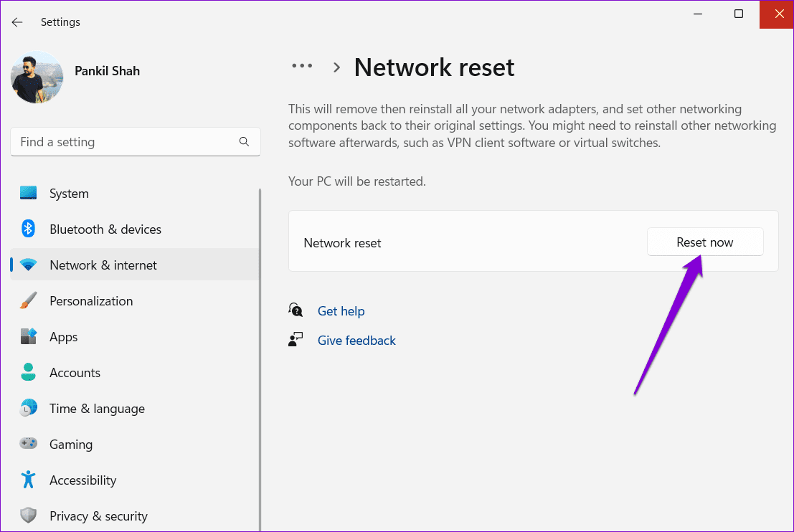This screenshot has height=532, width=794.
Task: Expand the breadcrumb ellipsis menu
Action: coord(301,67)
